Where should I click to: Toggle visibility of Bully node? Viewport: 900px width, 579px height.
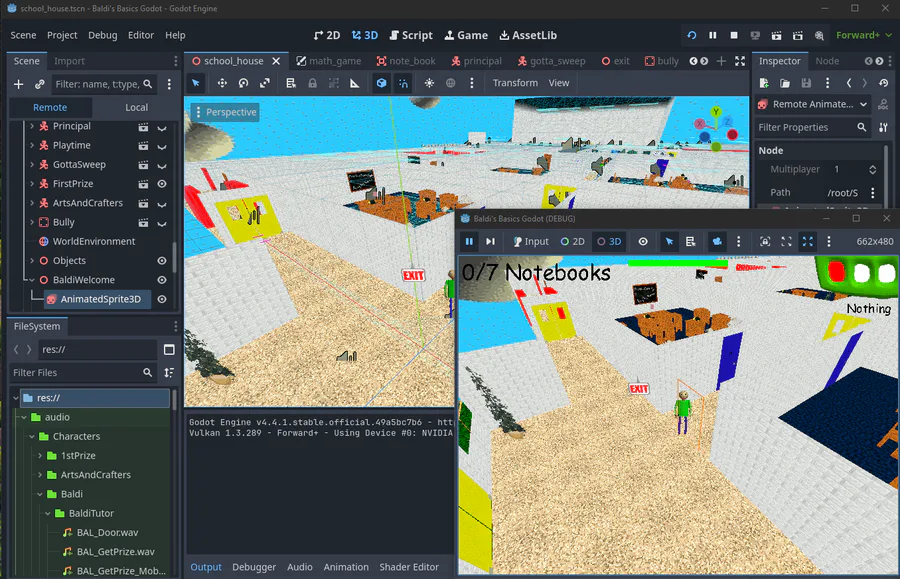pos(162,223)
